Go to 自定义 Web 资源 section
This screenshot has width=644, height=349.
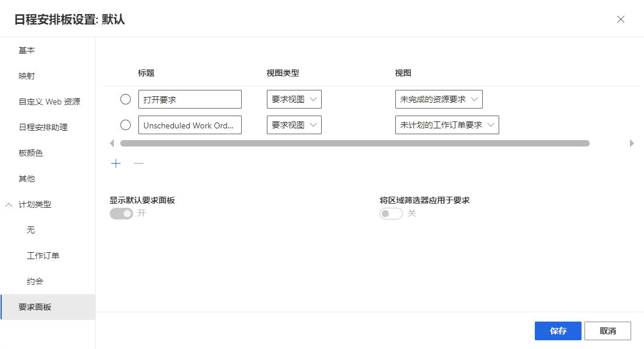coord(48,102)
